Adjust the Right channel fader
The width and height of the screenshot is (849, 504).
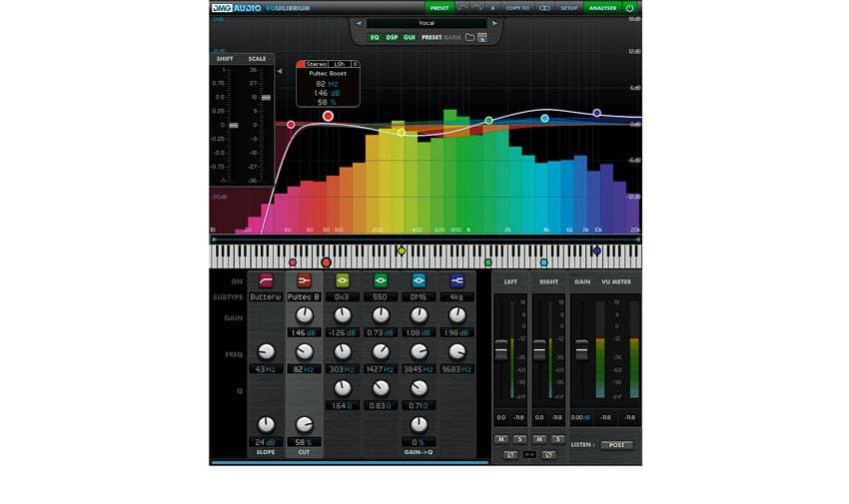click(x=539, y=350)
